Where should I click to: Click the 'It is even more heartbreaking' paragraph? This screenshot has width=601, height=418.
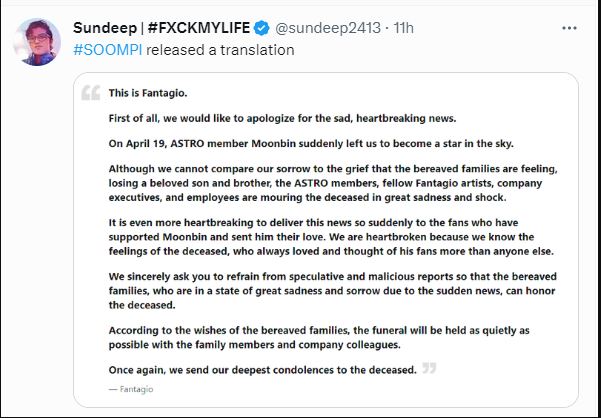pyautogui.click(x=331, y=237)
